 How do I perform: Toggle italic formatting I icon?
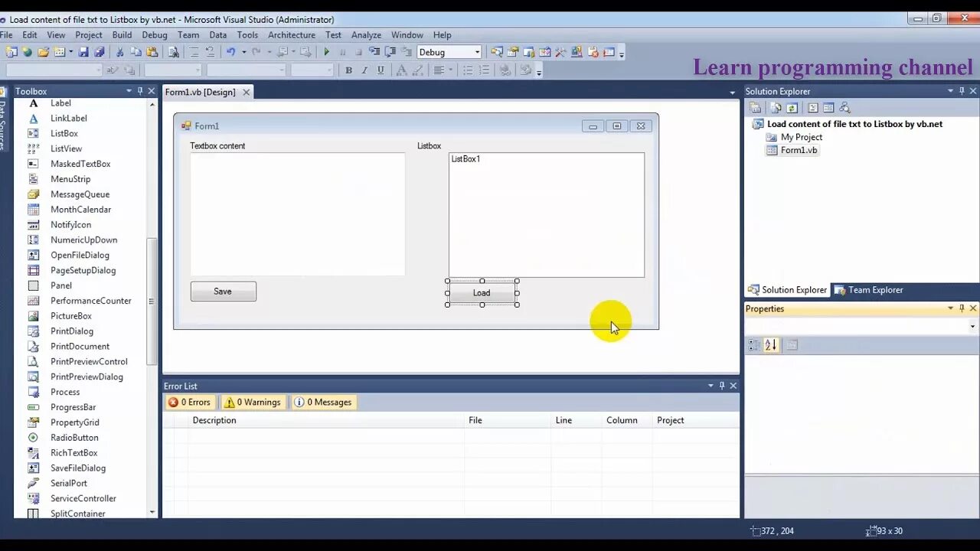tap(364, 70)
